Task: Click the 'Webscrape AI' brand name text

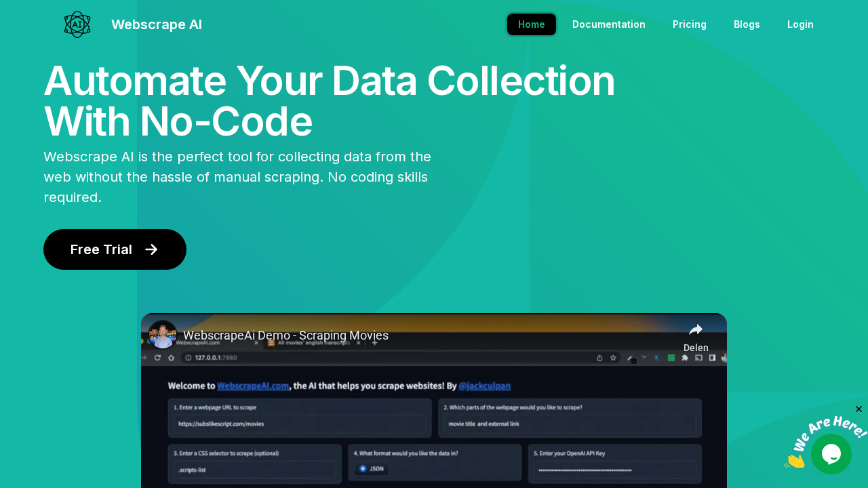Action: (x=157, y=24)
